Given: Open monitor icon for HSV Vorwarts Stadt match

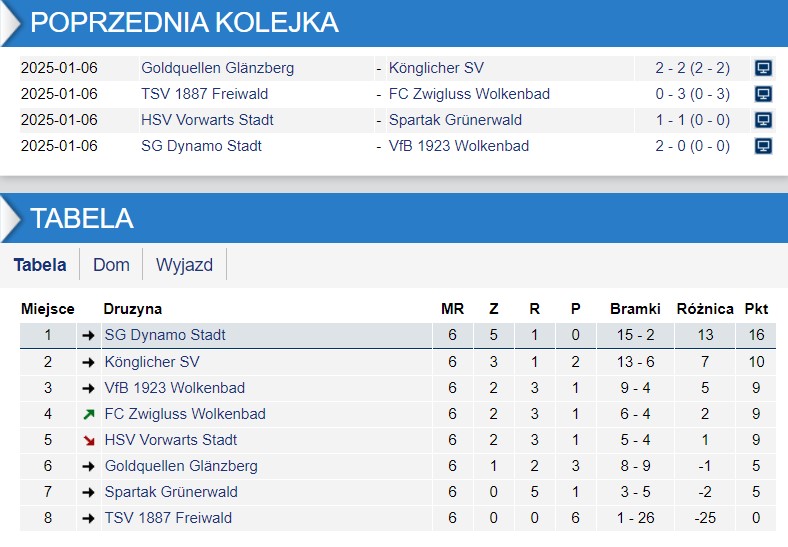Looking at the screenshot, I should pyautogui.click(x=763, y=120).
